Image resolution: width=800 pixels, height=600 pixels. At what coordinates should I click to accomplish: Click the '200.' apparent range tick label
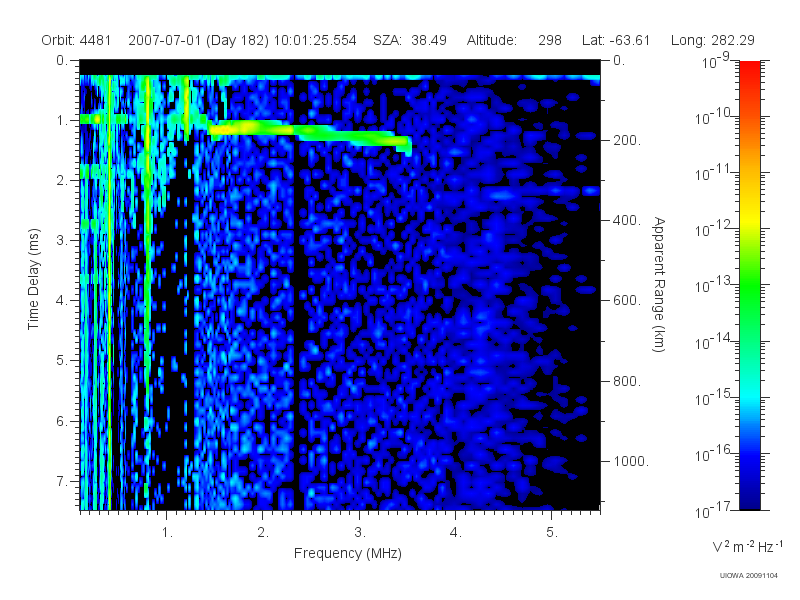(x=627, y=140)
